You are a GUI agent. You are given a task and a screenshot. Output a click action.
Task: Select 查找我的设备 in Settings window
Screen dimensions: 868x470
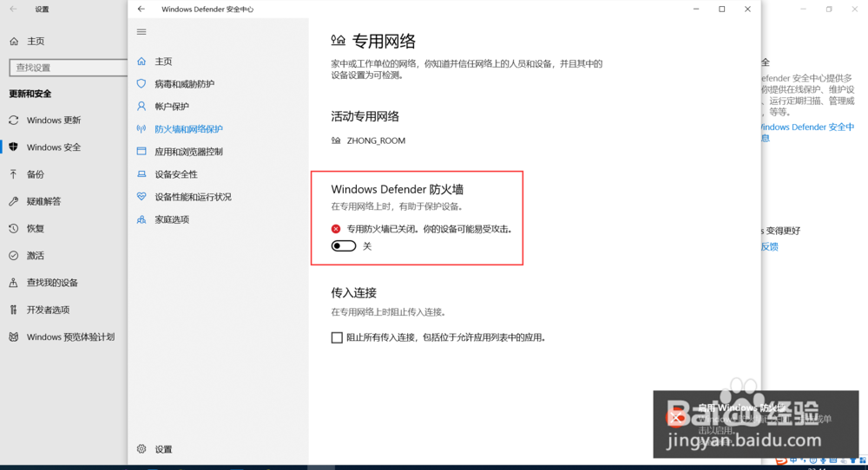click(x=53, y=283)
